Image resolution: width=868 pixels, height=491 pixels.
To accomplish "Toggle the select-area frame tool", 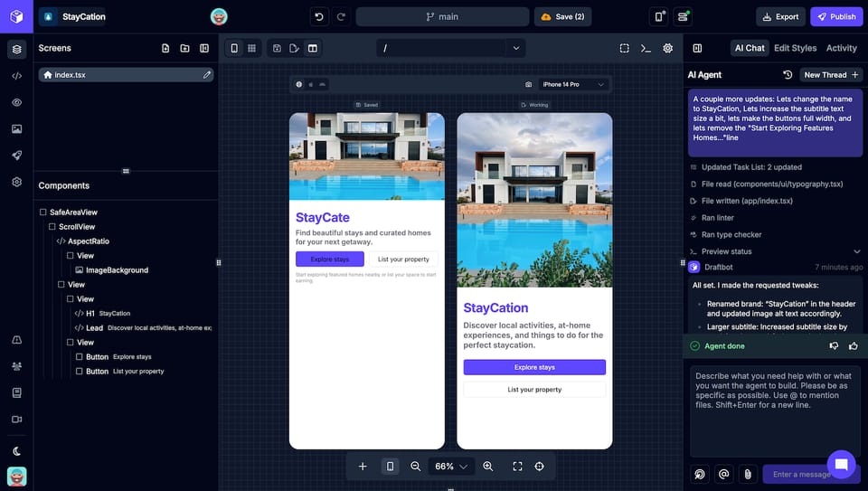I will pos(624,48).
